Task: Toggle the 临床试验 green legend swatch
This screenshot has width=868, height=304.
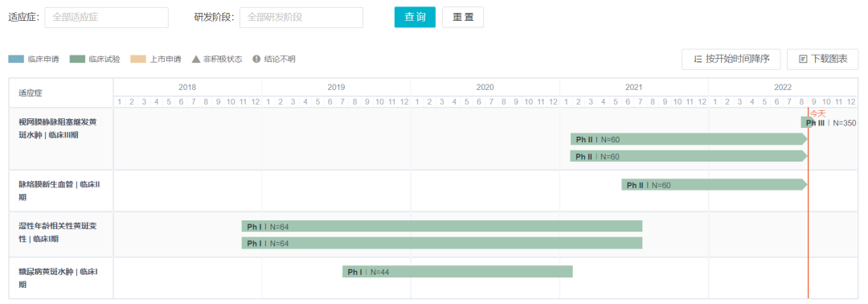Action: [x=77, y=60]
